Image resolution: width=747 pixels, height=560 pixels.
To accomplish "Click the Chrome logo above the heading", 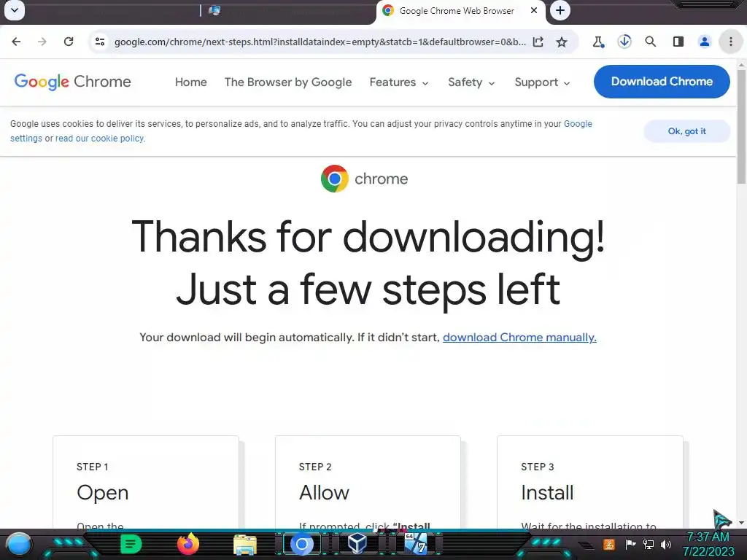I will point(365,179).
